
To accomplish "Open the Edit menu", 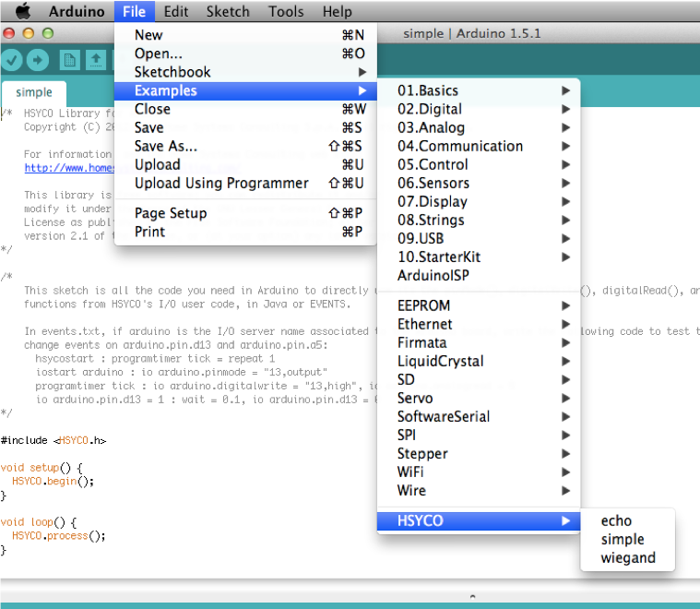I will click(176, 11).
